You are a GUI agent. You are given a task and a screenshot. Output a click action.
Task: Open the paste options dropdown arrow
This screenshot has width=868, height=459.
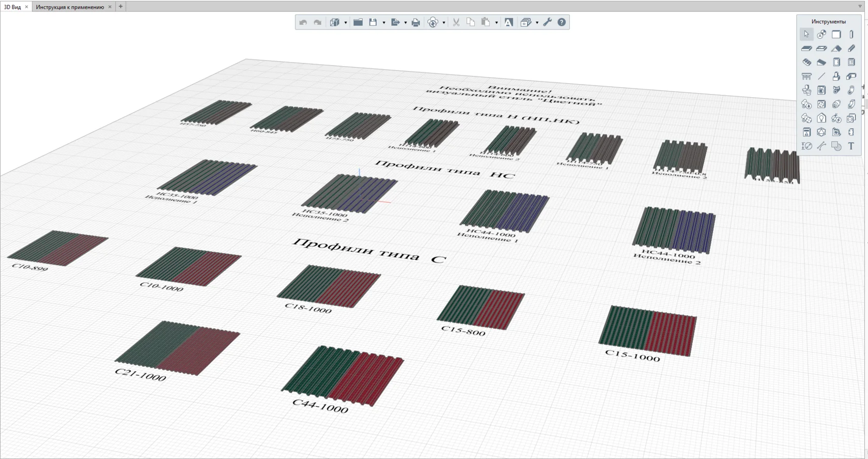pyautogui.click(x=497, y=23)
